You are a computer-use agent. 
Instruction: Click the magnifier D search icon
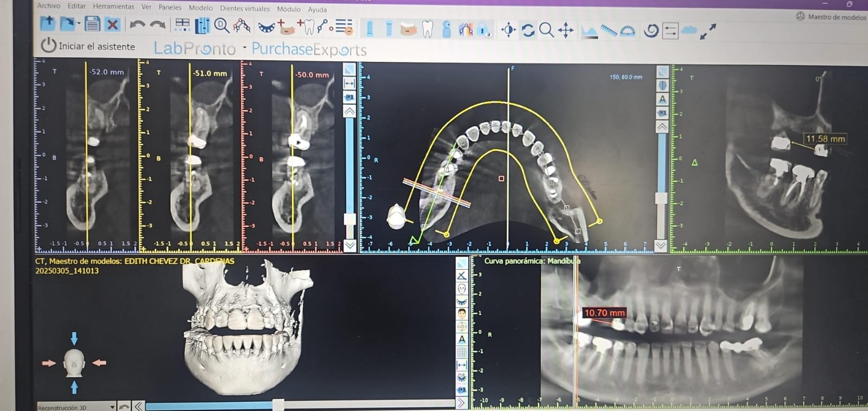point(221,25)
